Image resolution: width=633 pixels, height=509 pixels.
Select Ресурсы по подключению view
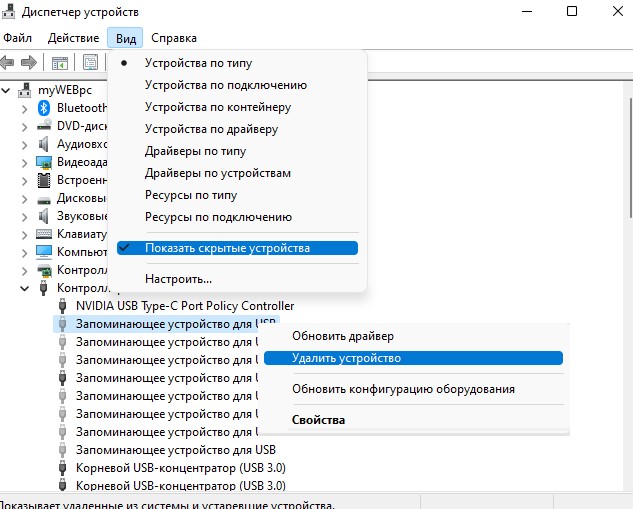[x=218, y=217]
